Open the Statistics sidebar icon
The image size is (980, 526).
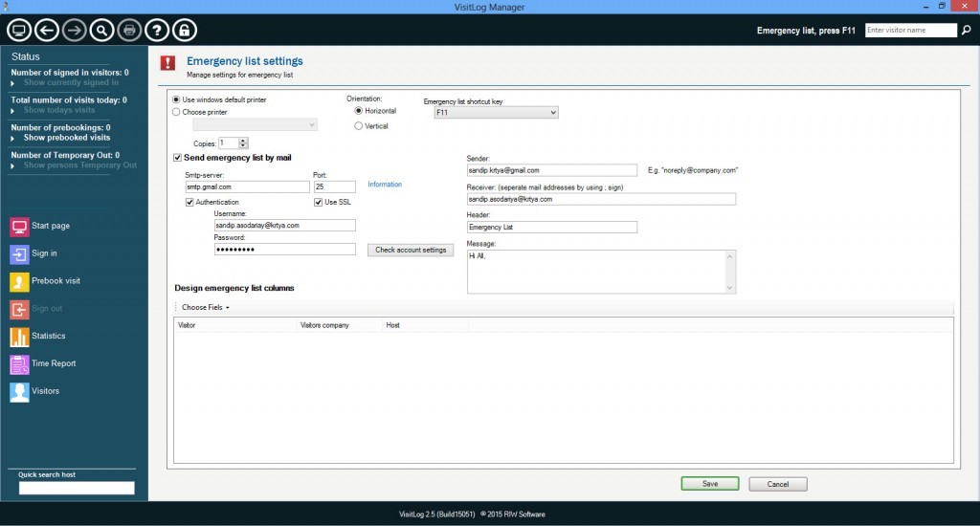click(x=19, y=336)
